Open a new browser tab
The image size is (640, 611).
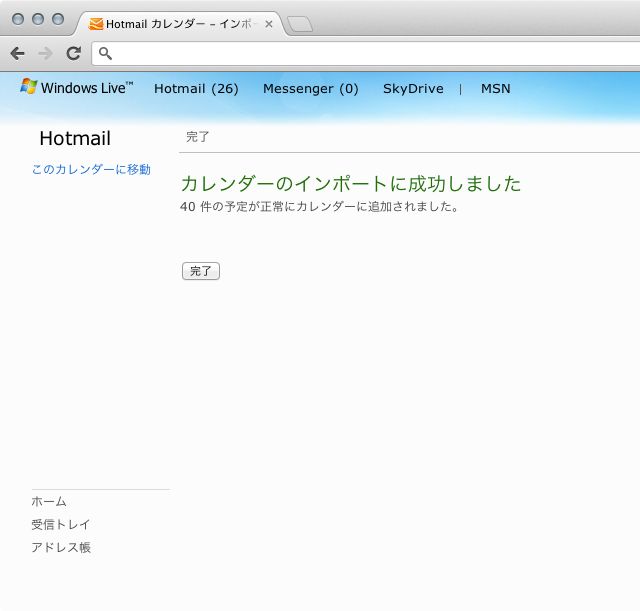coord(300,24)
